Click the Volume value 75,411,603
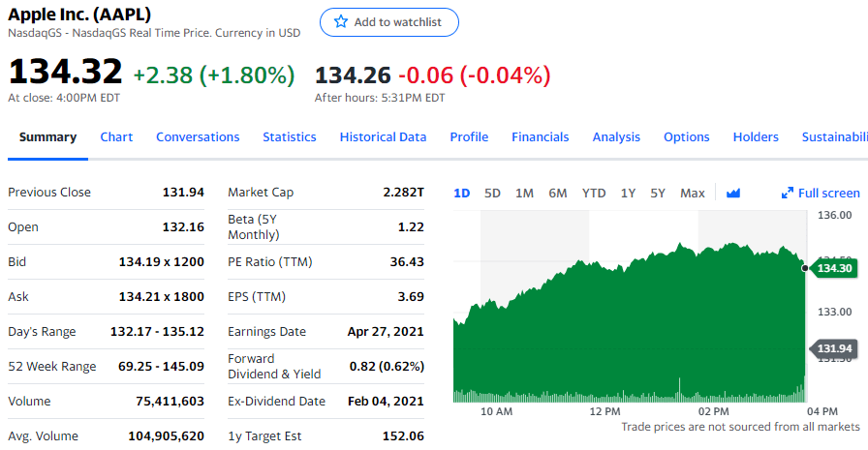The height and width of the screenshot is (450, 868). [x=170, y=402]
